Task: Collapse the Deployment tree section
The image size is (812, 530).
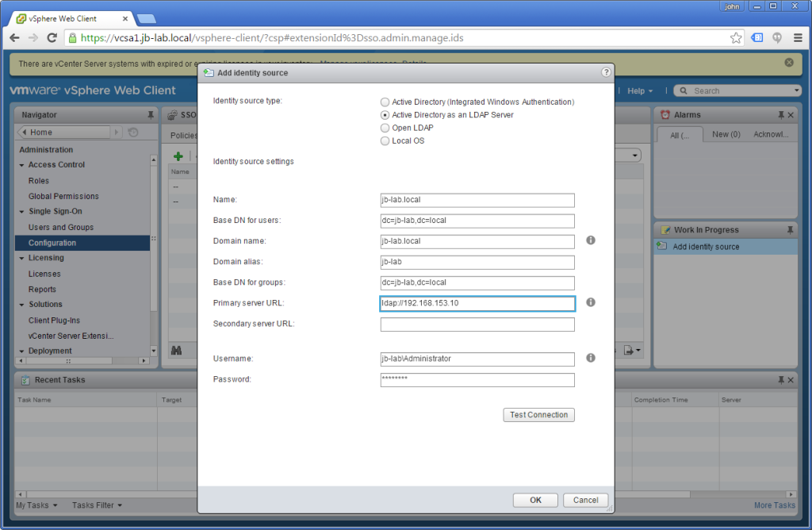Action: tap(21, 351)
